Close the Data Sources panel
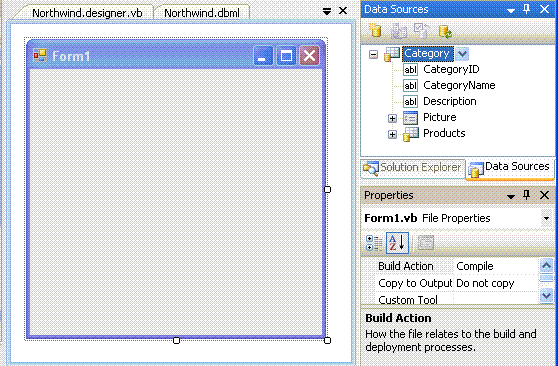The height and width of the screenshot is (366, 558). click(x=544, y=9)
